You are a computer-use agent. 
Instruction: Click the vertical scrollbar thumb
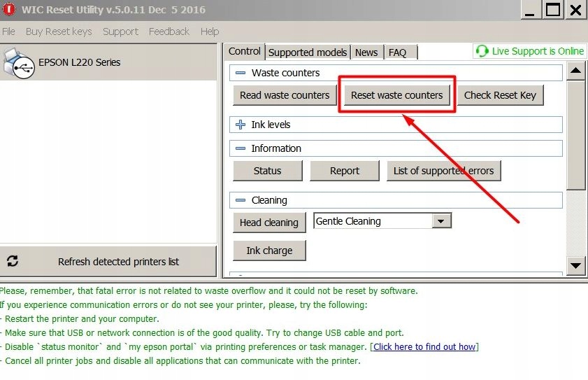pyautogui.click(x=575, y=135)
